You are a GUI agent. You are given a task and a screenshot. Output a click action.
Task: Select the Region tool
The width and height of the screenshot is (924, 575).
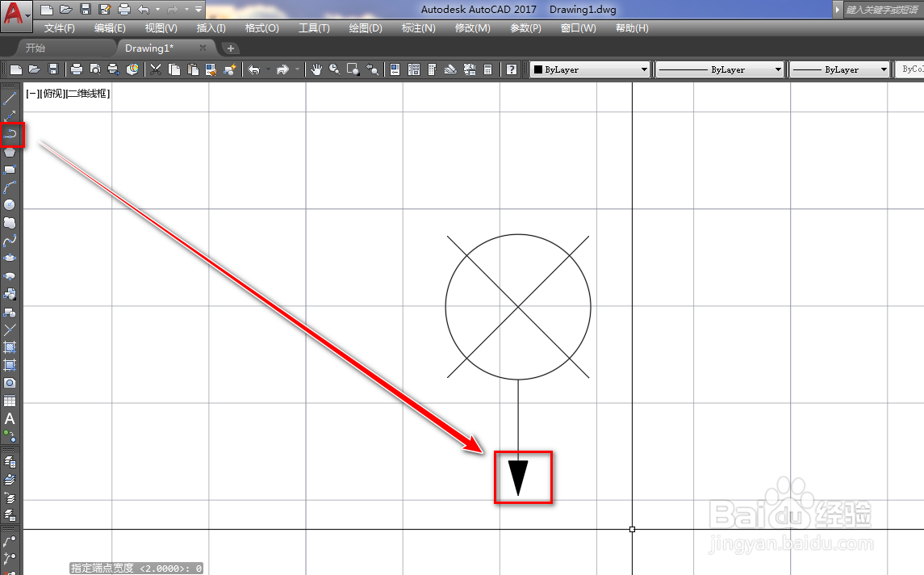click(x=10, y=383)
